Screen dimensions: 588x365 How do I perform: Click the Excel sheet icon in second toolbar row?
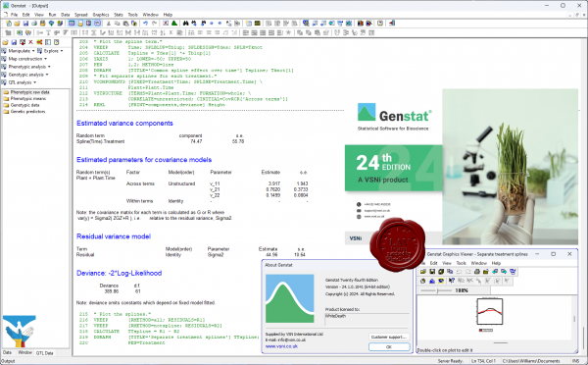coord(20,32)
